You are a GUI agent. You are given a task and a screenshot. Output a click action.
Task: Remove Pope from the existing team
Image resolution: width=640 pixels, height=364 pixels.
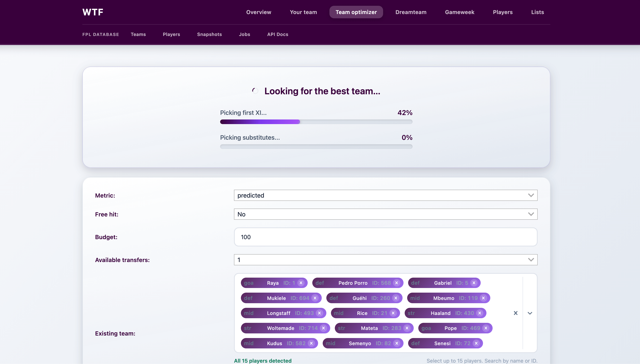pyautogui.click(x=485, y=328)
